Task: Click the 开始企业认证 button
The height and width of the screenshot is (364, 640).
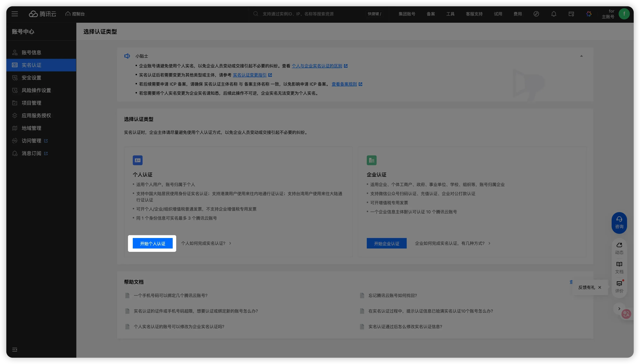Action: coord(386,243)
